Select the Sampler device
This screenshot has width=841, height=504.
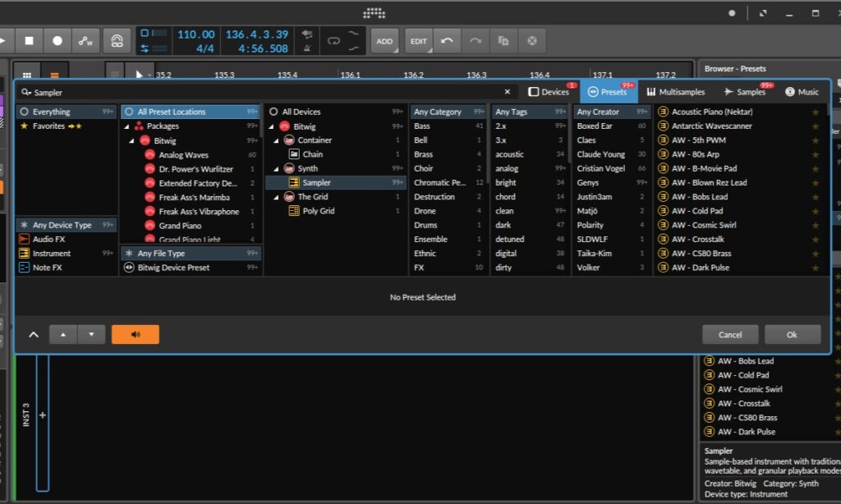pyautogui.click(x=336, y=183)
